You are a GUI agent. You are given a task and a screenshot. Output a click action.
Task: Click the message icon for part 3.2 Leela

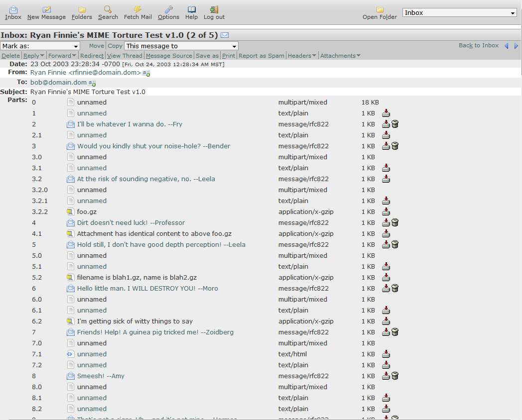(x=70, y=179)
